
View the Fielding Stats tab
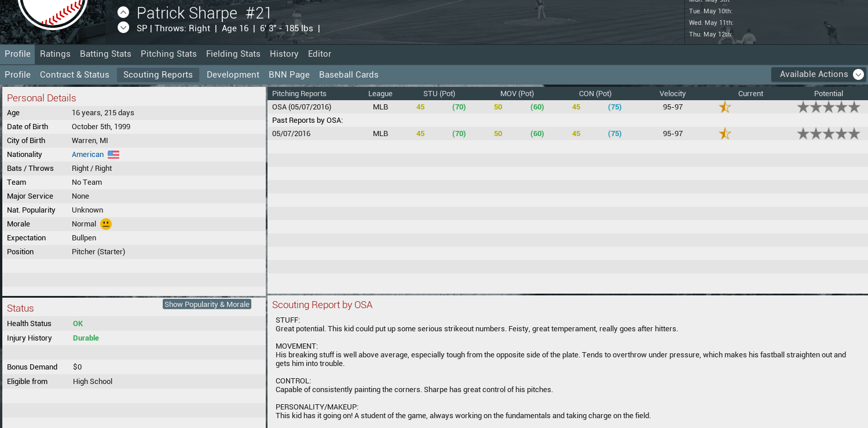click(233, 54)
